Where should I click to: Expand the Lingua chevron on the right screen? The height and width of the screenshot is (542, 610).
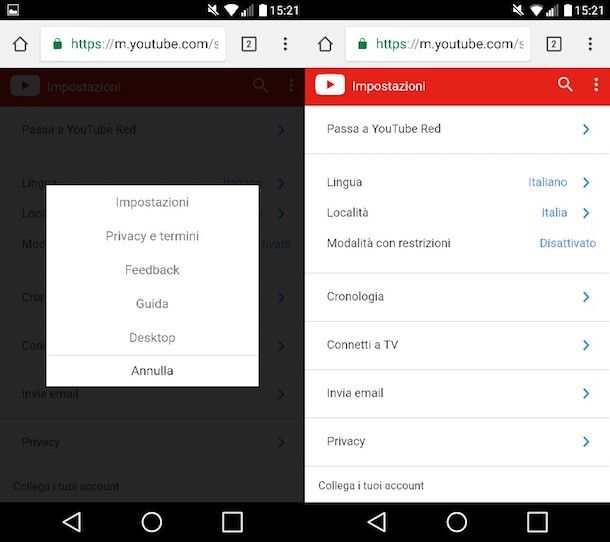pos(586,182)
